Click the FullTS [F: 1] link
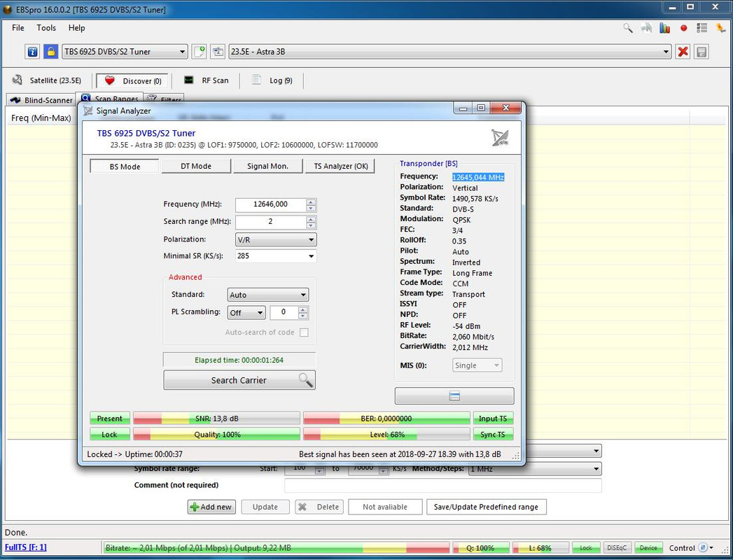This screenshot has height=560, width=733. click(x=26, y=547)
